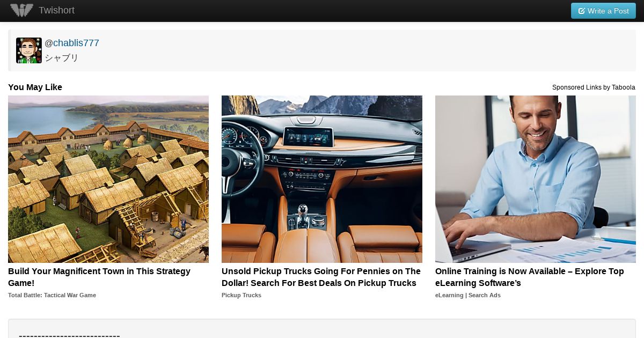Click the dashed line post content box
644x338 pixels.
pyautogui.click(x=322, y=329)
